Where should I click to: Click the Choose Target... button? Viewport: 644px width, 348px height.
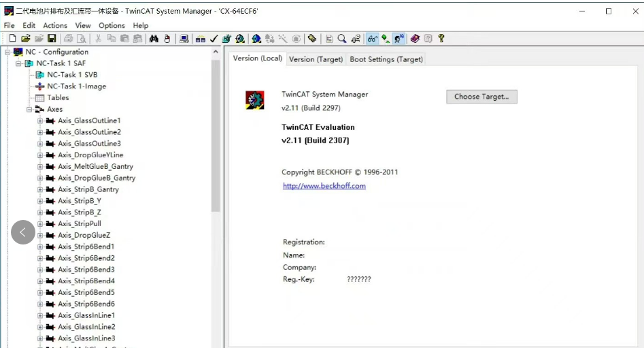click(x=481, y=97)
